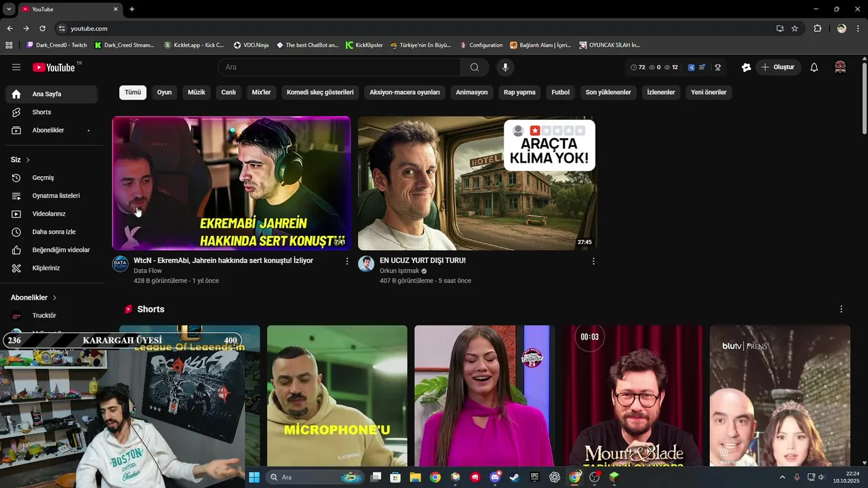Viewport: 868px width, 488px height.
Task: Select the Müzik filter chip
Action: [x=196, y=92]
